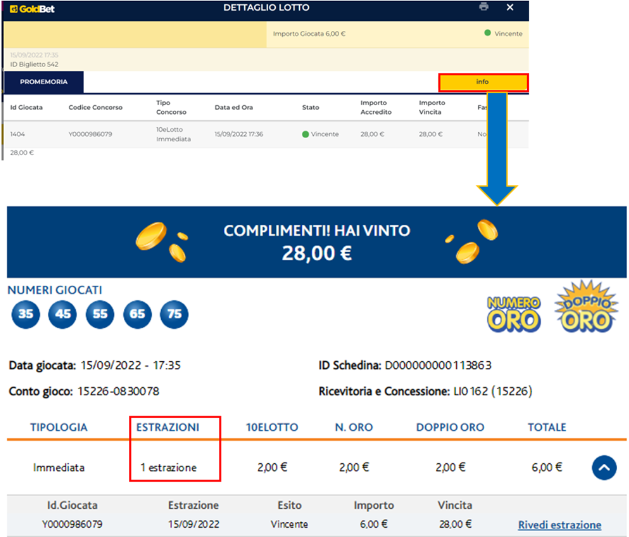Select played number ball 65
The width and height of the screenshot is (629, 537).
click(x=137, y=314)
